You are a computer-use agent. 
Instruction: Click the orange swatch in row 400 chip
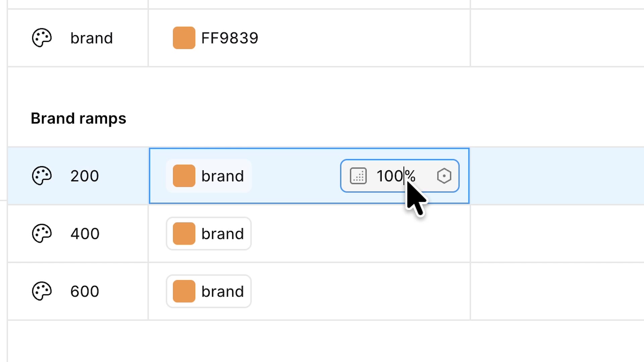pyautogui.click(x=184, y=234)
